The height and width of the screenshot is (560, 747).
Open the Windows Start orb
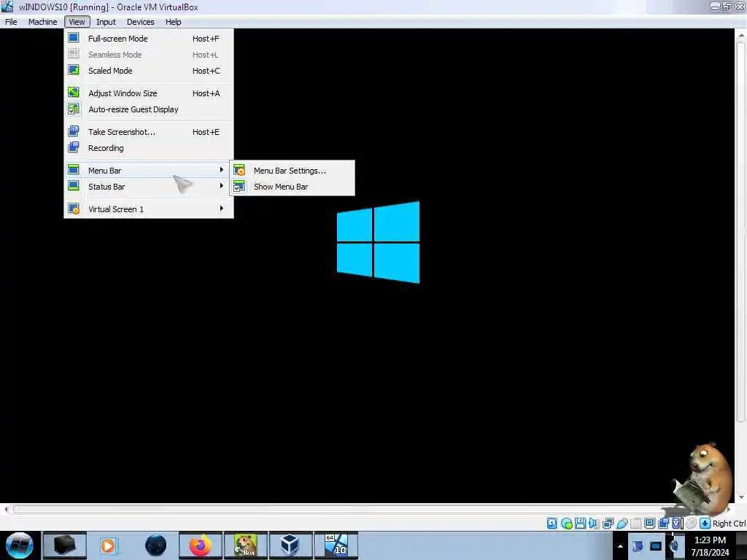pos(20,545)
